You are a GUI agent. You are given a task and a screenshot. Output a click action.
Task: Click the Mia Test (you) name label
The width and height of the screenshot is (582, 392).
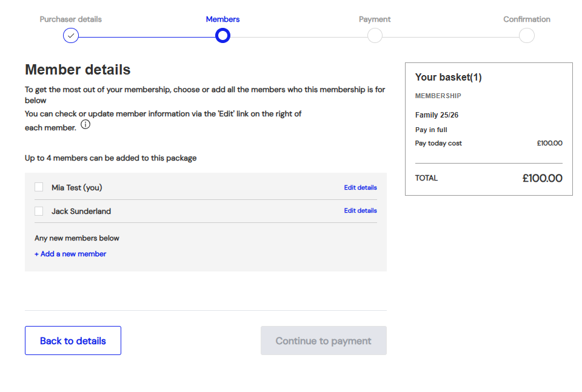tap(77, 188)
